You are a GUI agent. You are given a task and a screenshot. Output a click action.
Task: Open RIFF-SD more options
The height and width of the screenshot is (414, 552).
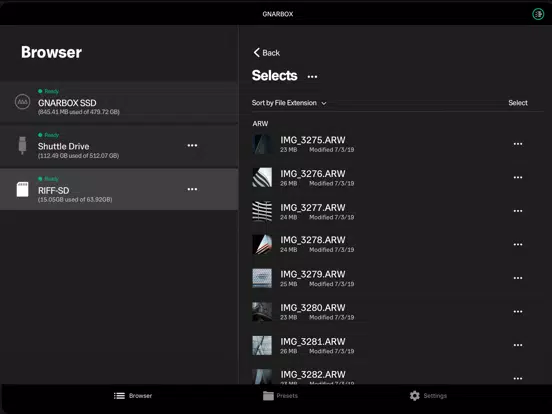coord(192,189)
